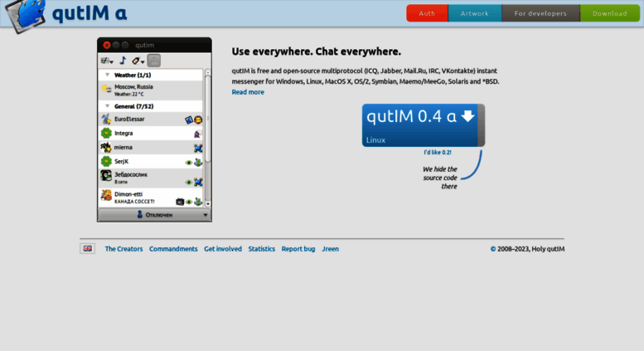
Task: Click the sun weather icon for Moscow
Action: [106, 89]
